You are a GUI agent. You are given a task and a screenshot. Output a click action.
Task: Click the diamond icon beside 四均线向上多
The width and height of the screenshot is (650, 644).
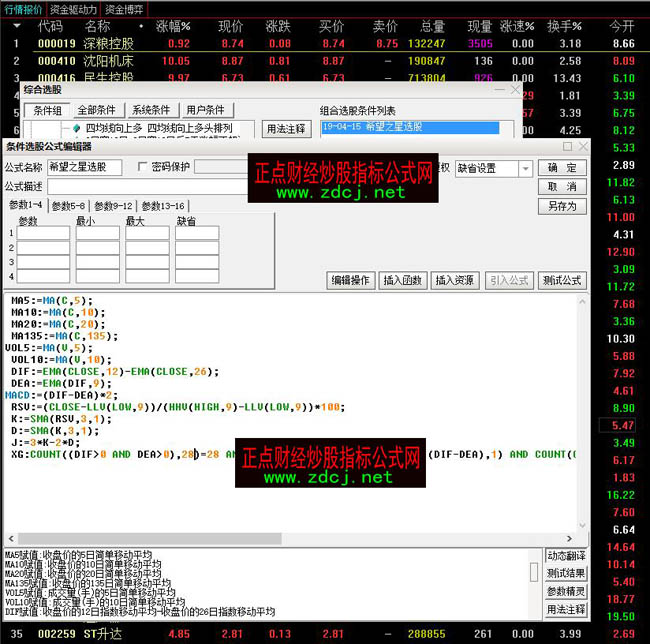76,129
